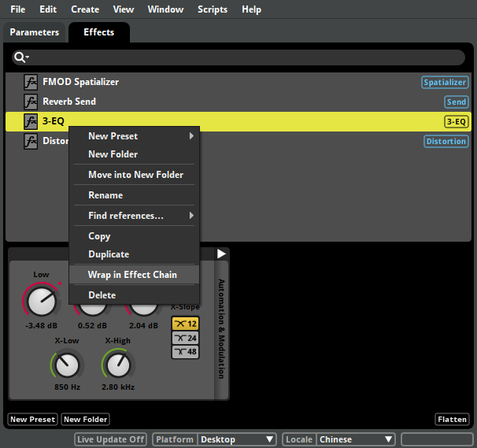Click the search magnifier icon
The width and height of the screenshot is (477, 448).
[x=21, y=57]
